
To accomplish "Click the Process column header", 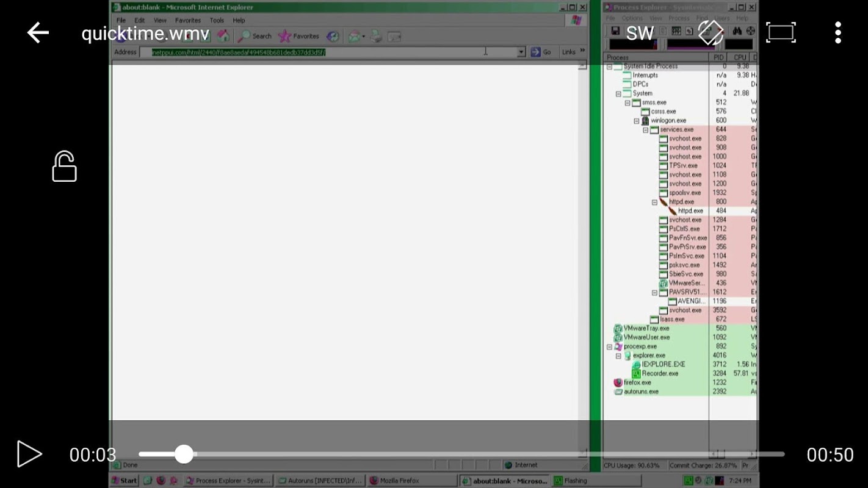I will point(656,57).
